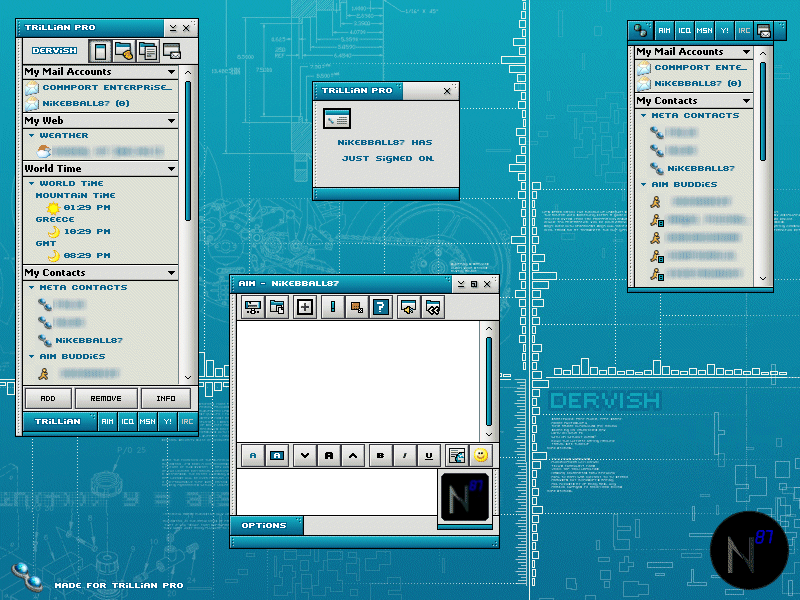Toggle MSN connection in main window bottom bar
This screenshot has width=800, height=600.
147,421
